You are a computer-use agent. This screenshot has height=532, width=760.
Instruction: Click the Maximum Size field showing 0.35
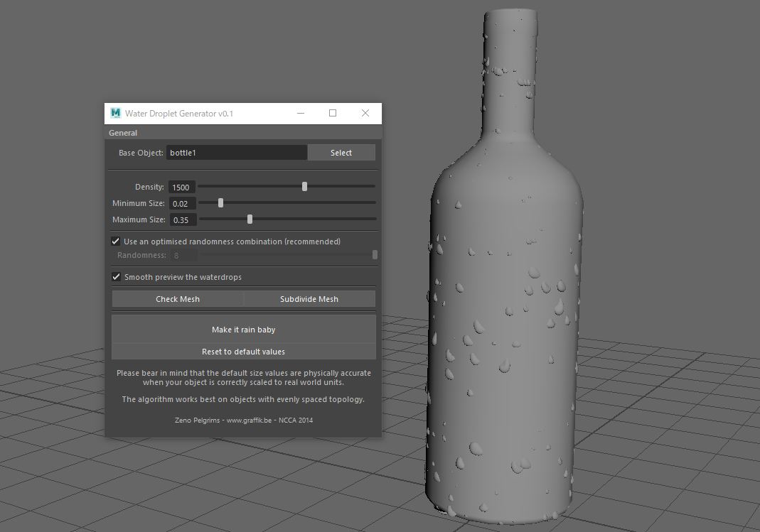pyautogui.click(x=181, y=219)
